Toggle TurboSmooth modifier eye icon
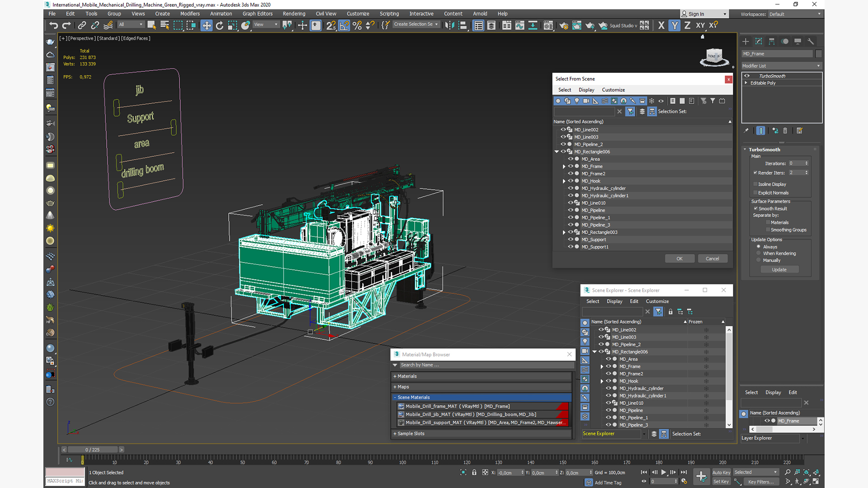Image resolution: width=868 pixels, height=488 pixels. tap(747, 76)
